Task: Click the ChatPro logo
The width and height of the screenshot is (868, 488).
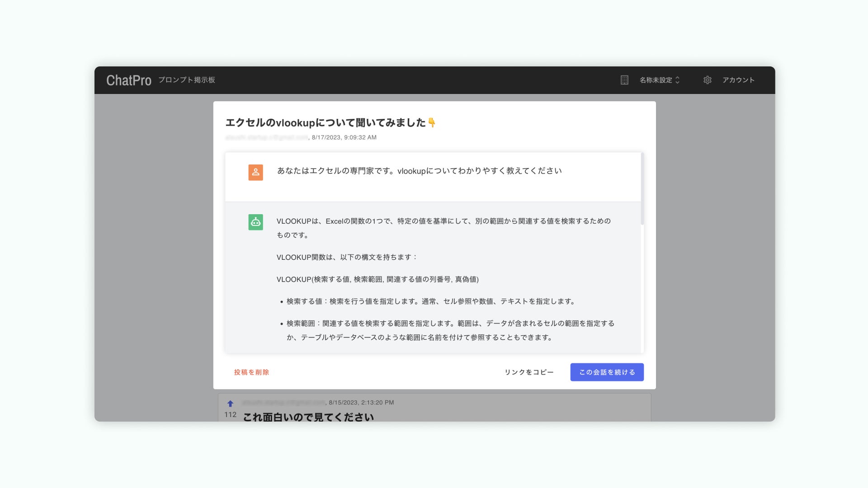Action: pyautogui.click(x=128, y=80)
